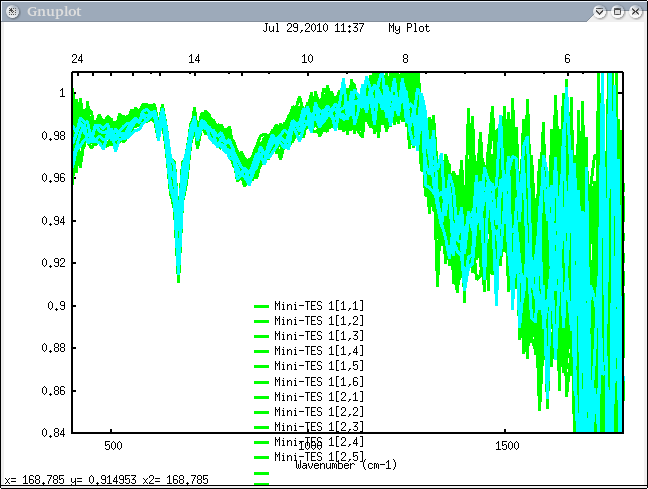The height and width of the screenshot is (489, 648).
Task: Click the top axis label 6
Action: tap(567, 59)
